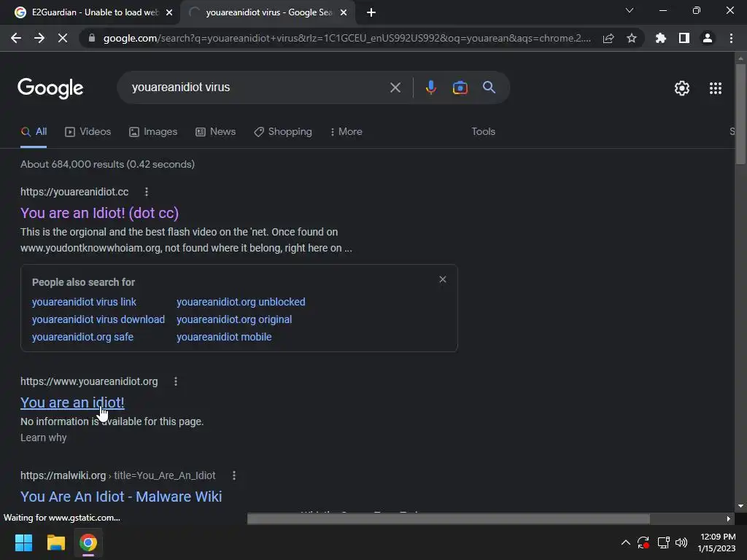This screenshot has width=747, height=560.
Task: Search youareanidiot virus link suggestion
Action: 84,302
